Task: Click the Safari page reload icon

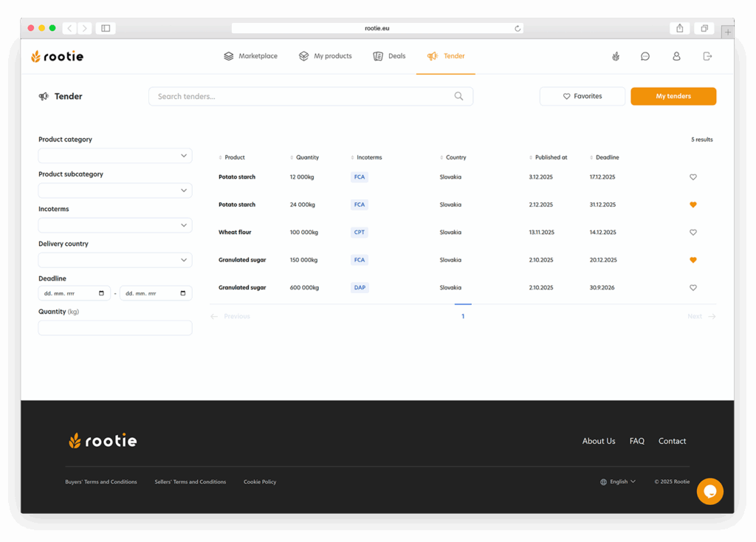Action: pos(518,29)
